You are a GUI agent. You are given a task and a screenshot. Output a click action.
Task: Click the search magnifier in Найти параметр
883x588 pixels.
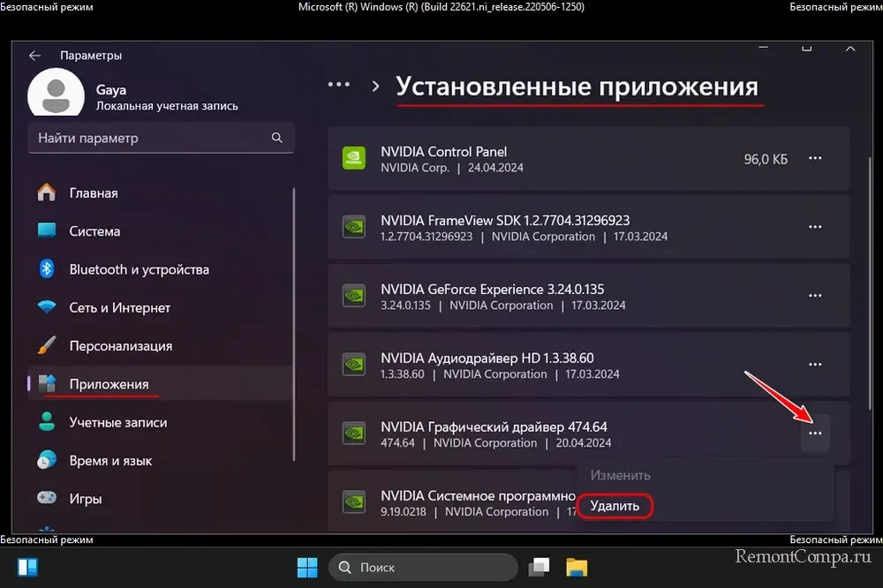[276, 138]
